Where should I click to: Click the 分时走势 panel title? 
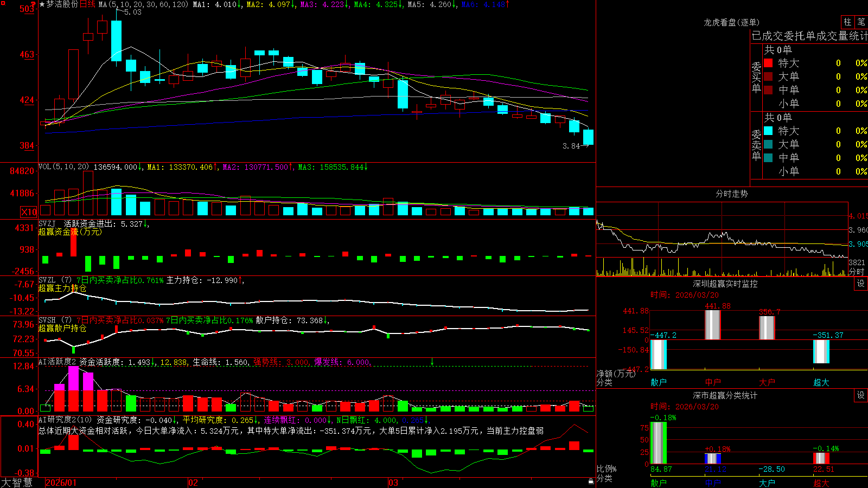(x=731, y=194)
